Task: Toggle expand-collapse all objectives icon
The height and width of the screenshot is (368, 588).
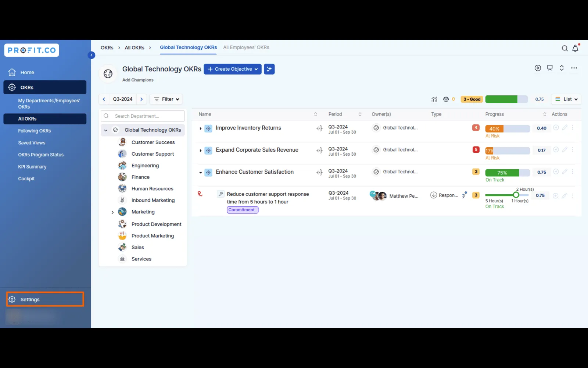Action: point(562,68)
